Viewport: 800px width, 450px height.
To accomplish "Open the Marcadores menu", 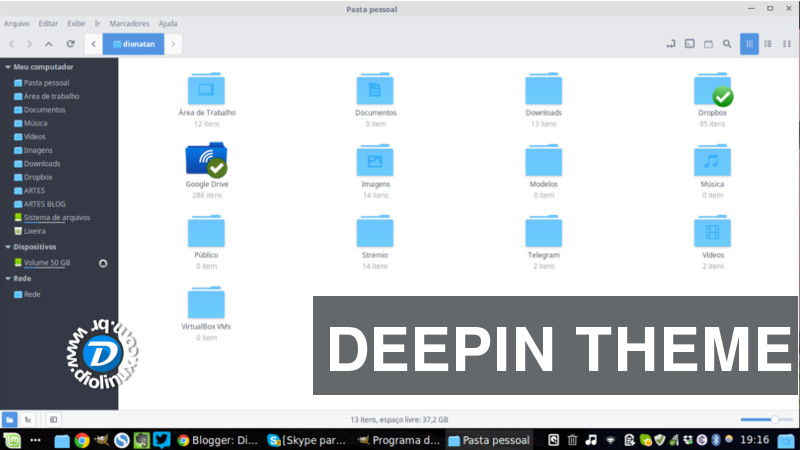I will click(x=129, y=23).
